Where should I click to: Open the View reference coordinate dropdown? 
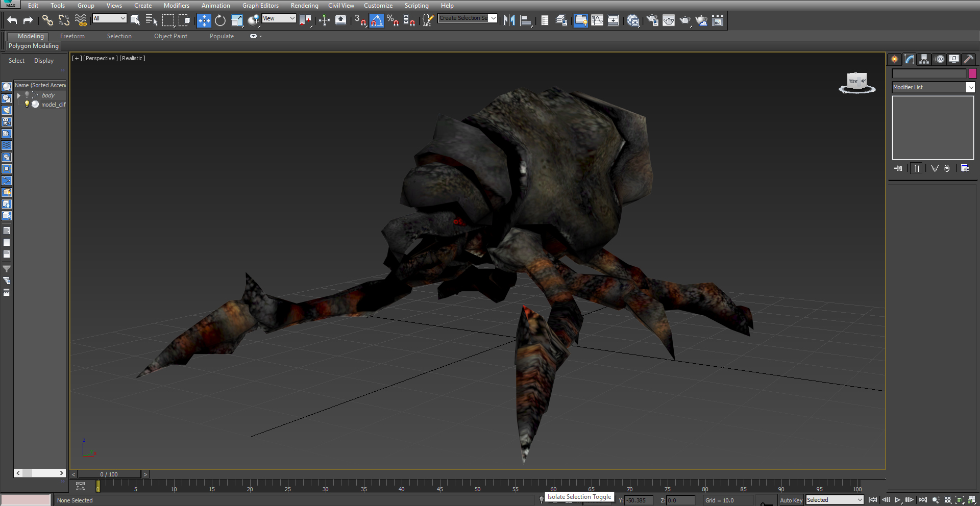click(279, 18)
